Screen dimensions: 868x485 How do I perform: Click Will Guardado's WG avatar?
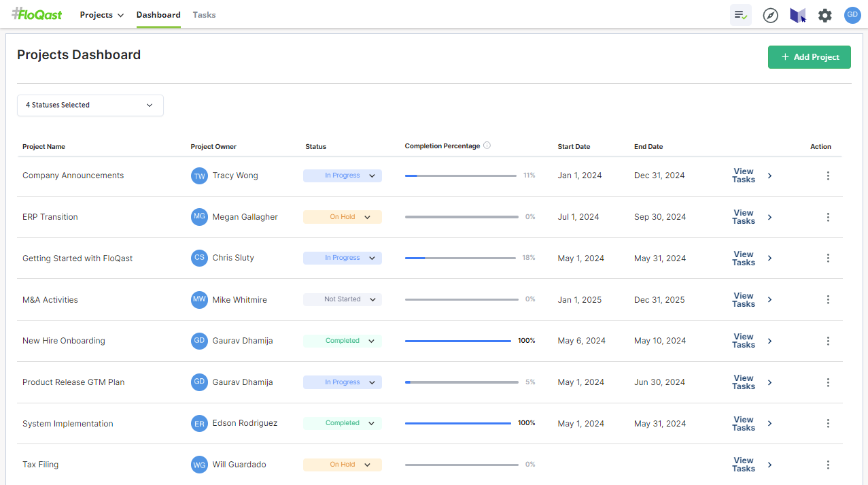(199, 465)
